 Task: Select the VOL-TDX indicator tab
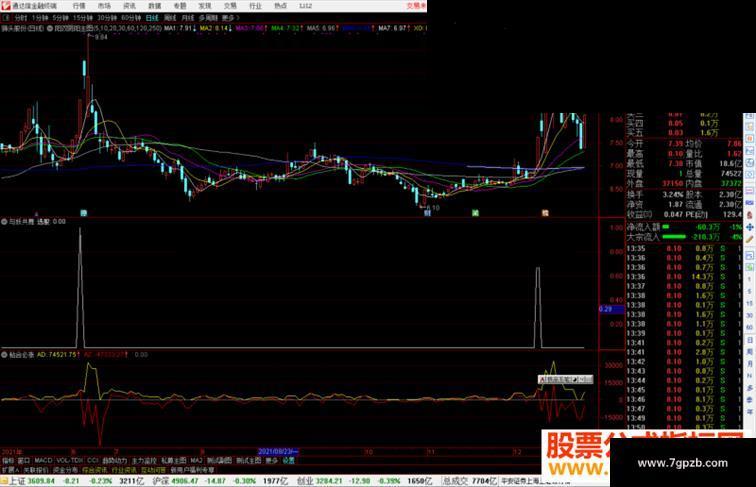point(70,461)
